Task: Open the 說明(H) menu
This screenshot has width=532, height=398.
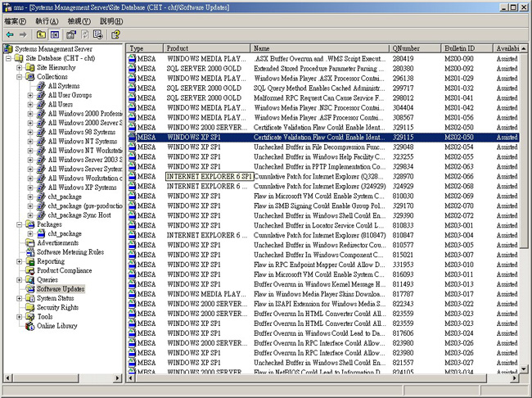Action: tap(111, 21)
